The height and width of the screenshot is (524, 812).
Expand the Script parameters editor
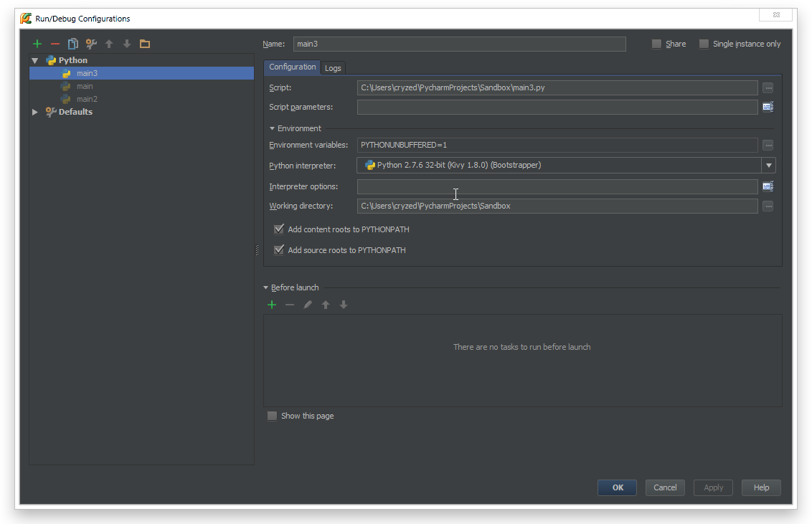[x=768, y=107]
